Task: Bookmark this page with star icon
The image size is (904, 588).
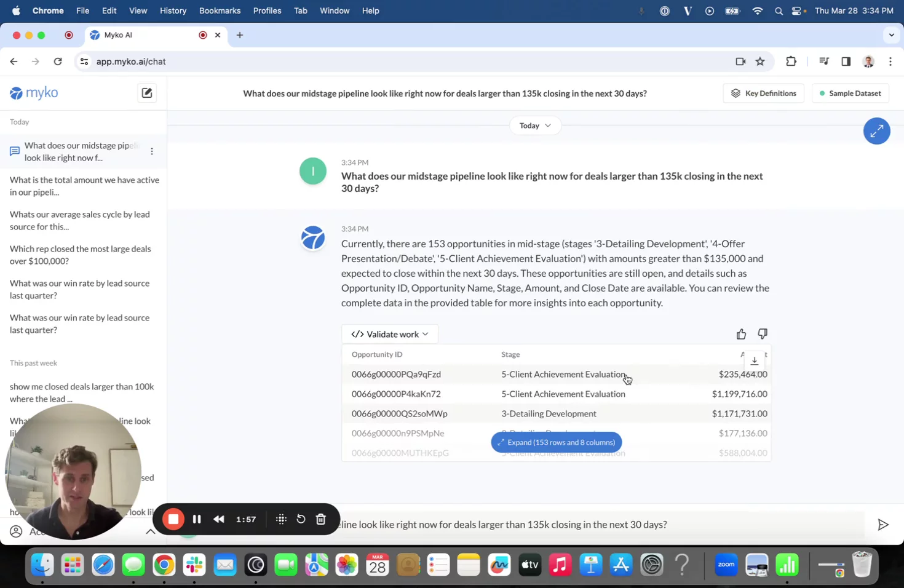Action: pos(760,62)
